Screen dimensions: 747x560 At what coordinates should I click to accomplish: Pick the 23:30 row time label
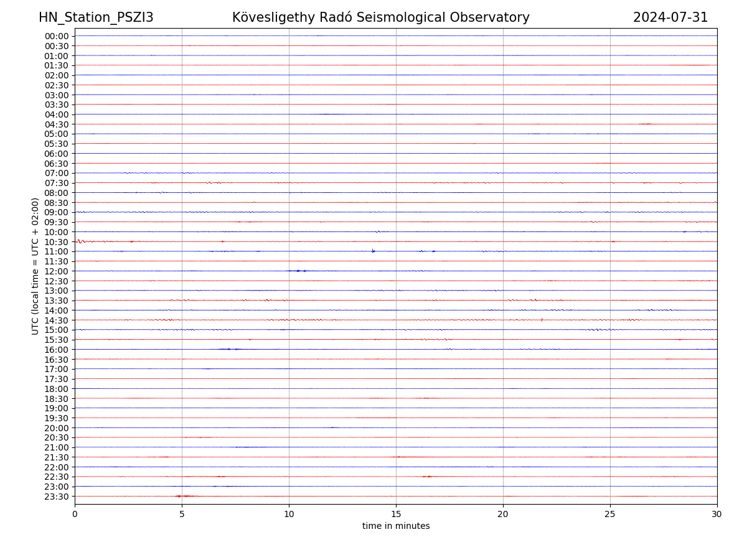(57, 497)
